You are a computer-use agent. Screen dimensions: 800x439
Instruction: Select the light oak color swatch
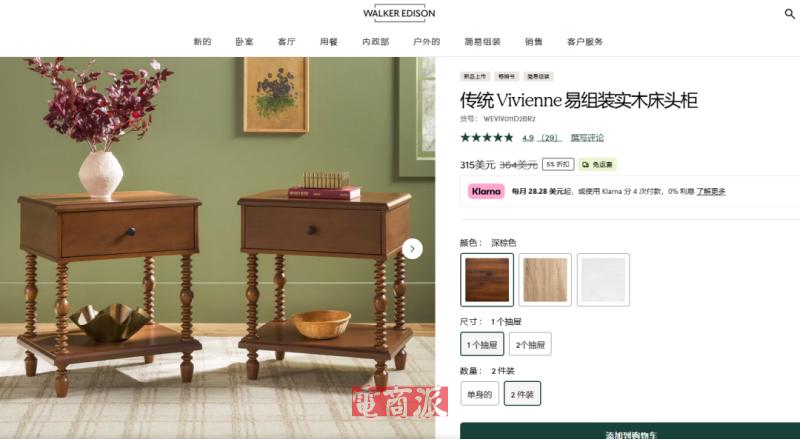point(545,280)
